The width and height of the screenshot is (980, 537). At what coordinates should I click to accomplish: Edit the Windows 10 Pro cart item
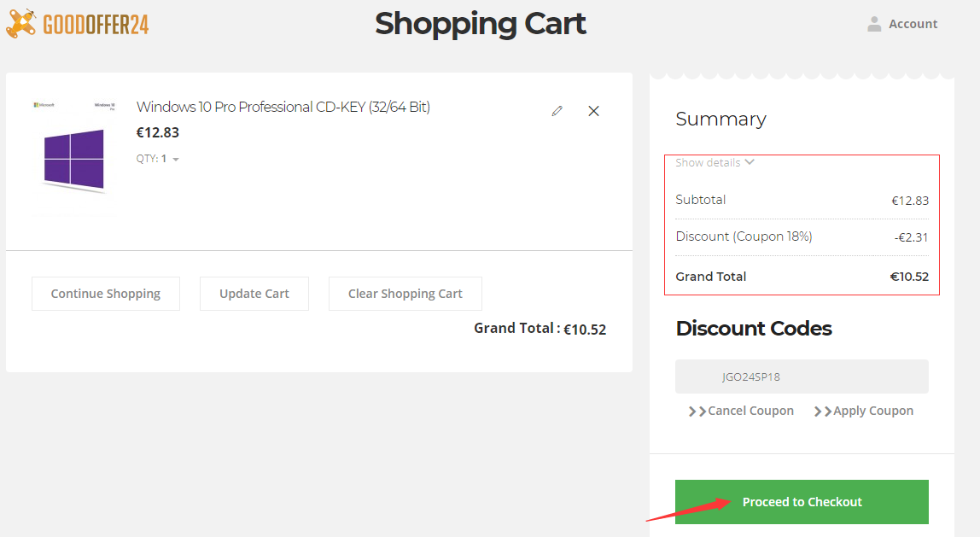557,111
